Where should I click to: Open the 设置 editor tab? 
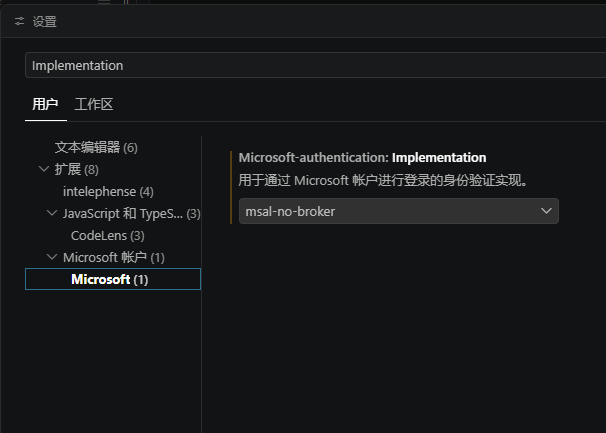tap(44, 22)
